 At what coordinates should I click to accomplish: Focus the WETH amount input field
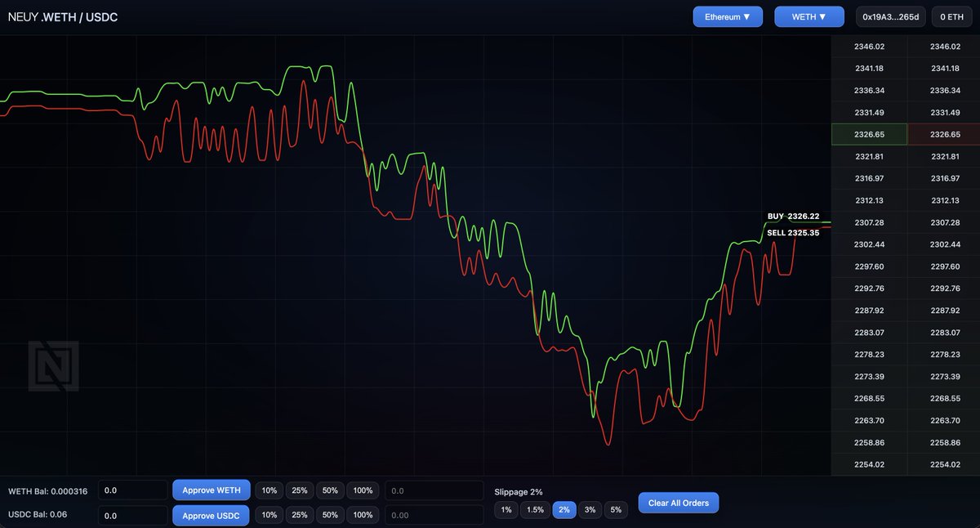133,490
